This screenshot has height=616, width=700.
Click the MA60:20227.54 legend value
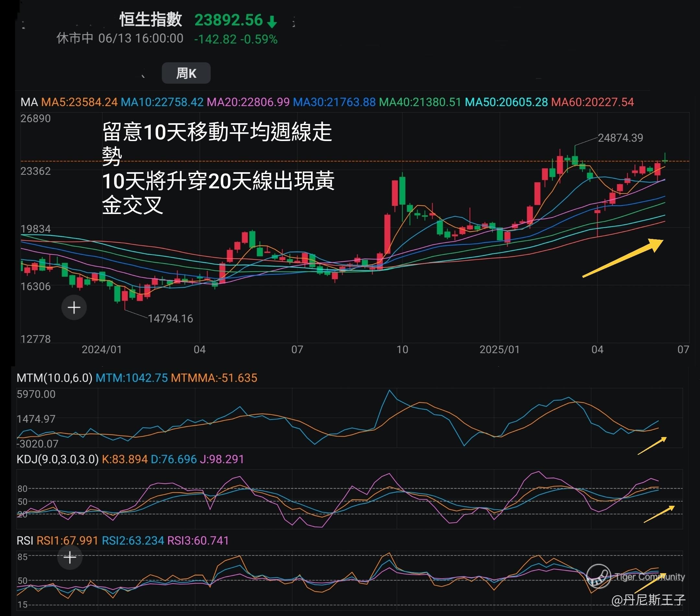592,102
